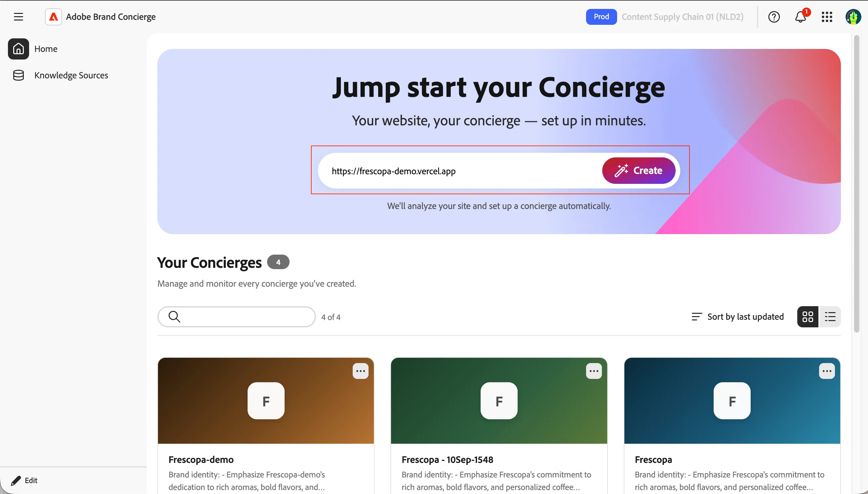Open Frescopa - 10Sep-1548 concierge title

447,459
